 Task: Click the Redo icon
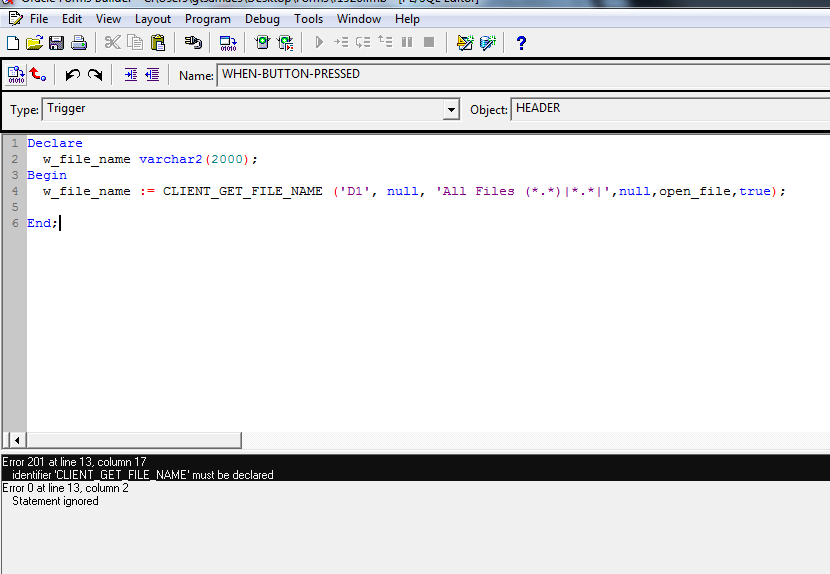[x=95, y=75]
